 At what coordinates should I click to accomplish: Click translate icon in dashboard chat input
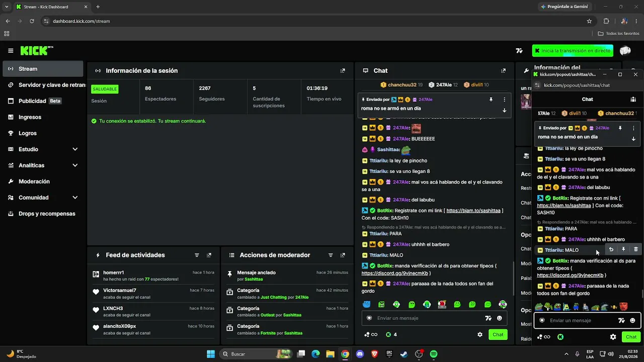tap(488, 318)
